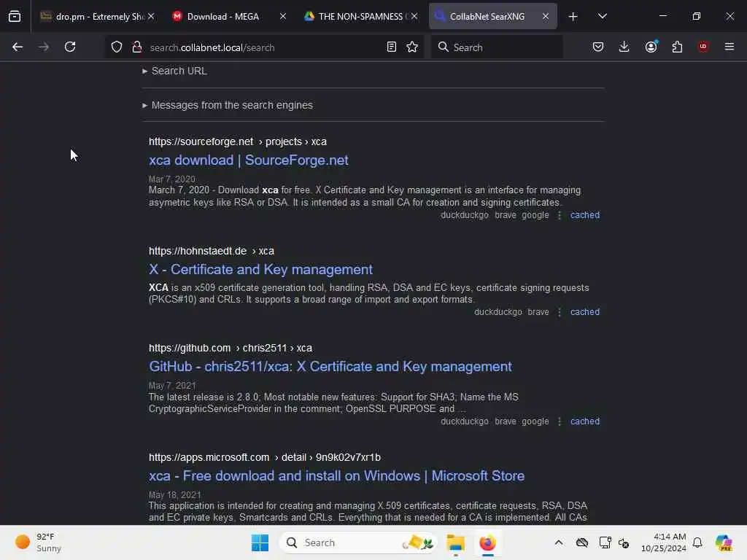Open more options dots for hohnstaedt.de result

point(560,312)
